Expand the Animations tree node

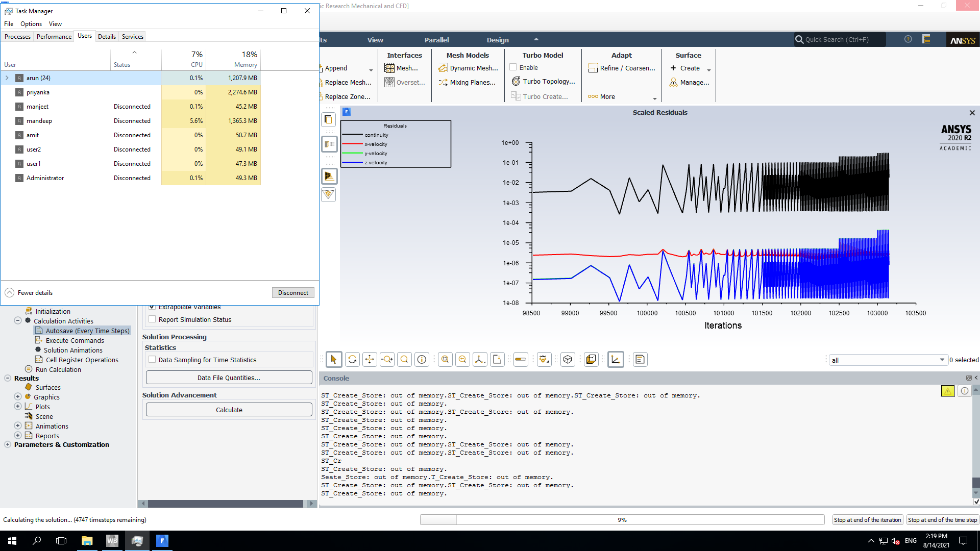(18, 426)
